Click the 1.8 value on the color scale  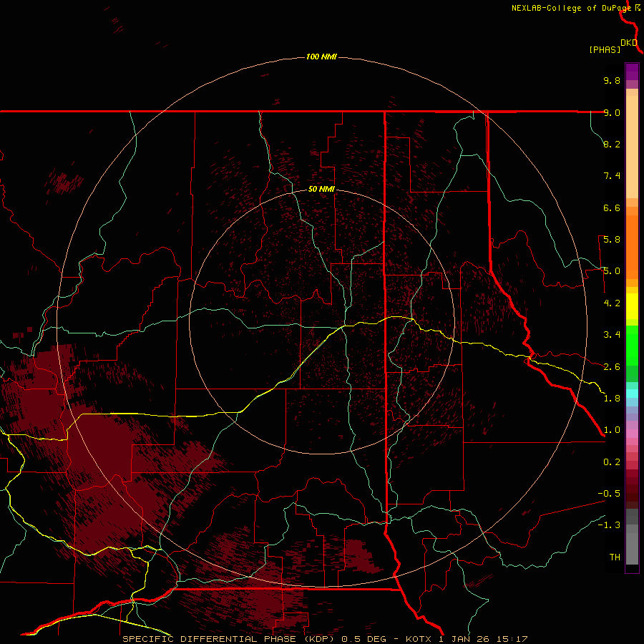click(612, 399)
